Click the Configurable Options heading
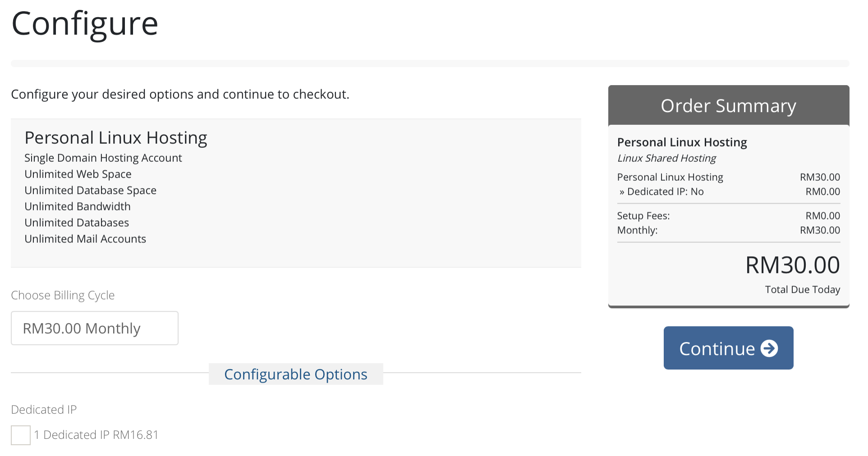 [x=296, y=374]
